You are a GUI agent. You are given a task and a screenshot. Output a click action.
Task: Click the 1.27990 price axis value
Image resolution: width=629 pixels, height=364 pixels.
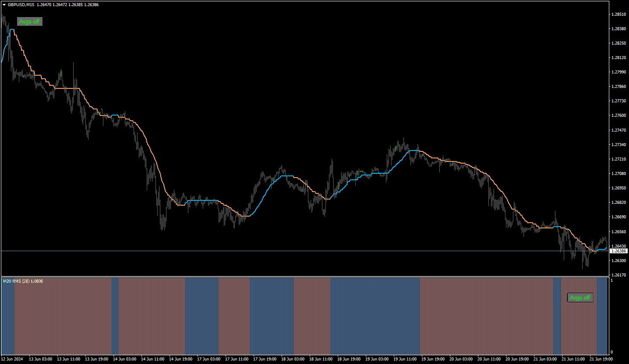tap(618, 72)
